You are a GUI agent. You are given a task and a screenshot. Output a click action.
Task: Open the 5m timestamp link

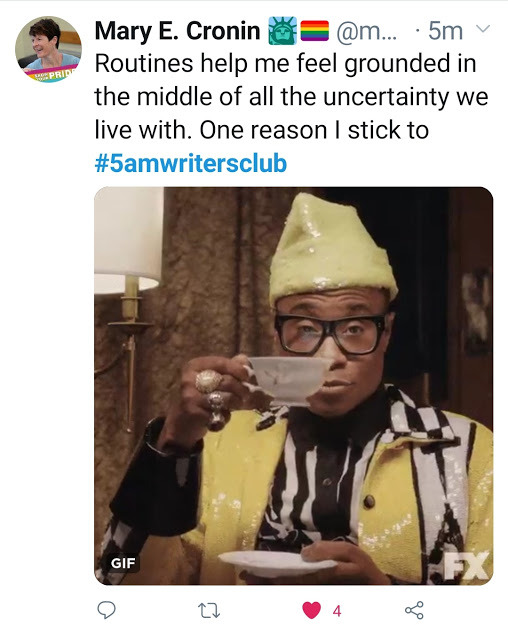point(445,31)
